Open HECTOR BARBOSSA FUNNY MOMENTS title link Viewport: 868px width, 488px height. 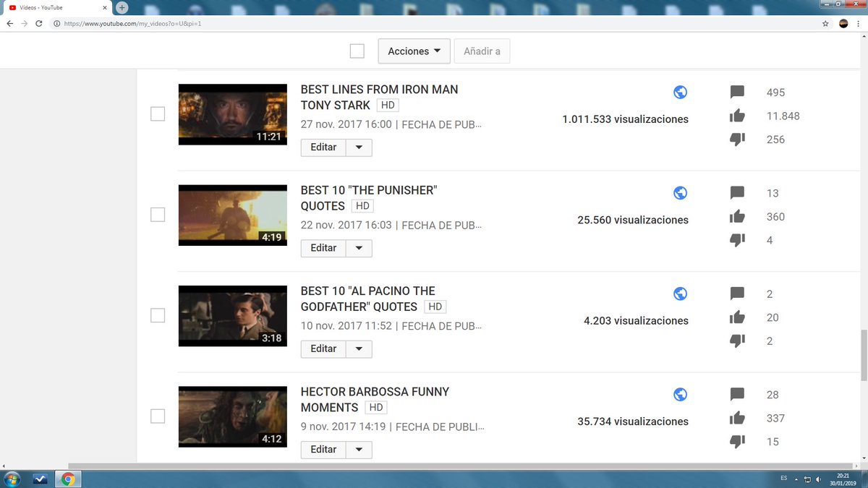pyautogui.click(x=375, y=399)
